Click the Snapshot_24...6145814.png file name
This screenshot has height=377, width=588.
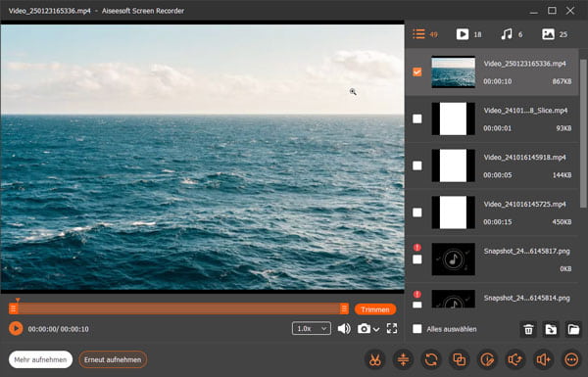coord(526,298)
